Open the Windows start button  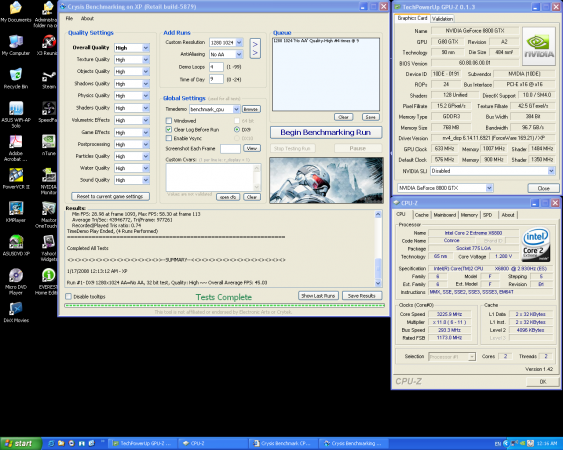(20, 444)
